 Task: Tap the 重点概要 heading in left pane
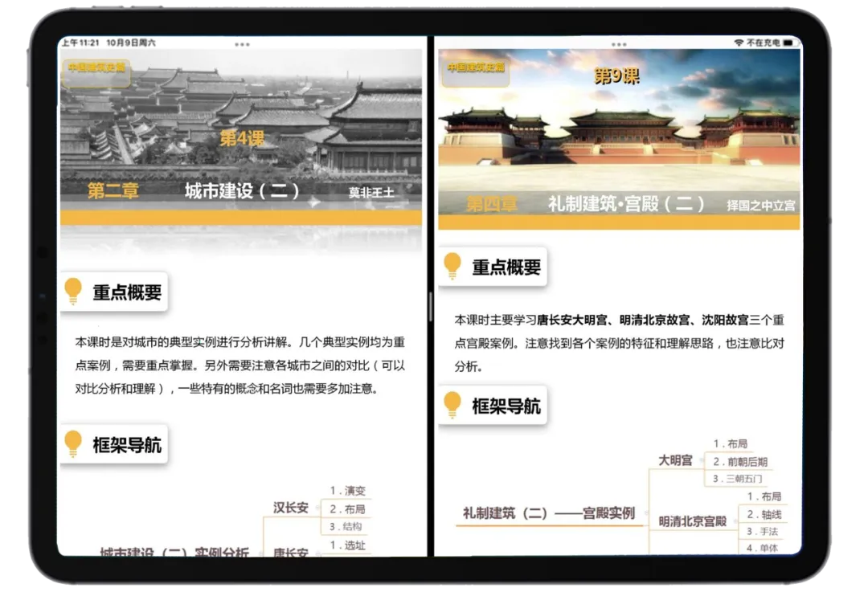[127, 292]
